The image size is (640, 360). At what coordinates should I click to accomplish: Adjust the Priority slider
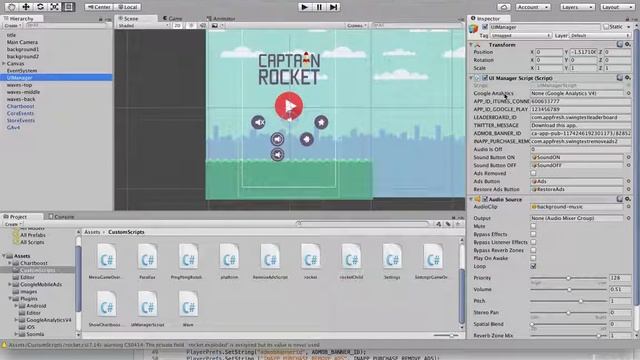(x=568, y=278)
